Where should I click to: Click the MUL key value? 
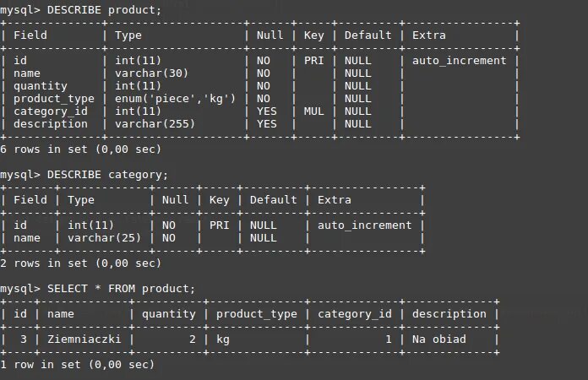(313, 111)
